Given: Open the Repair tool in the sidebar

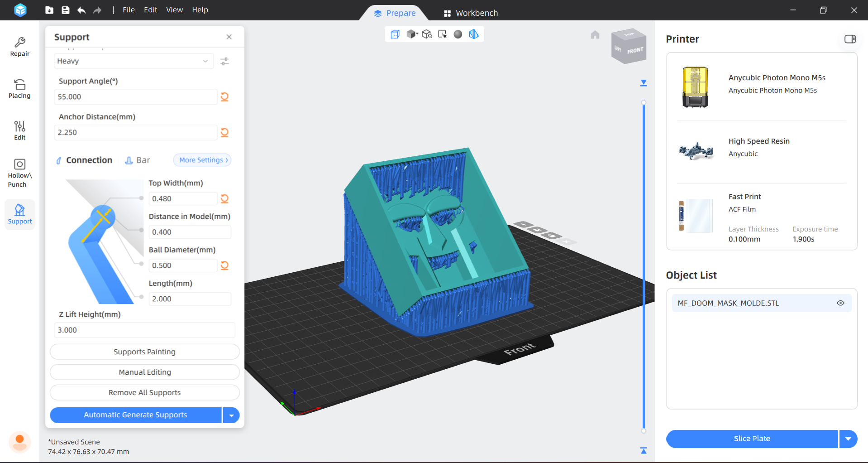Looking at the screenshot, I should tap(20, 47).
